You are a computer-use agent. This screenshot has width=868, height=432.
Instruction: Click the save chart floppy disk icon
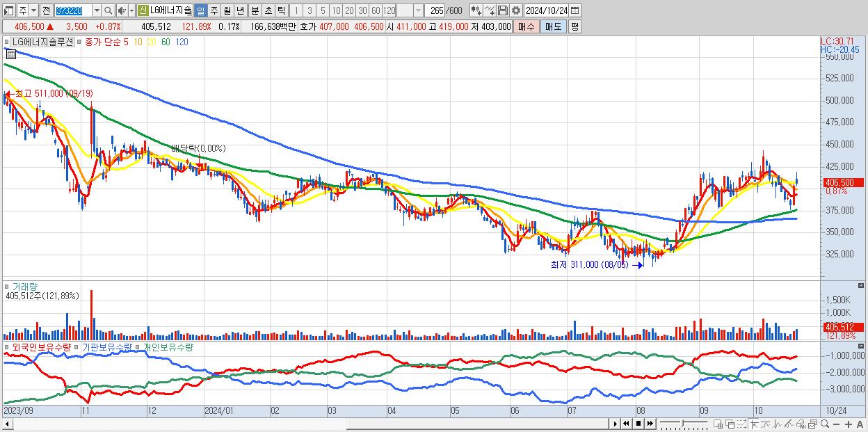point(503,11)
